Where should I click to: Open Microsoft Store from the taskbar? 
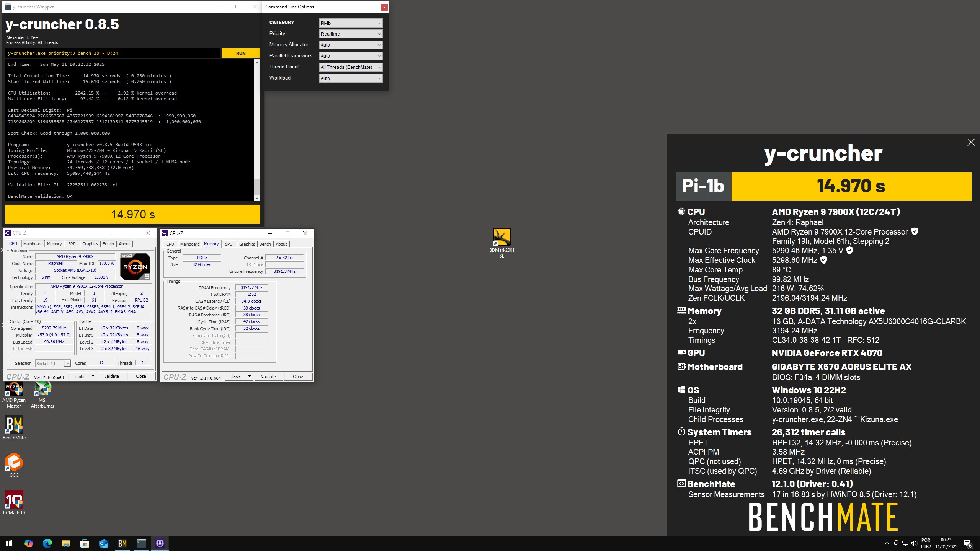coord(85,543)
